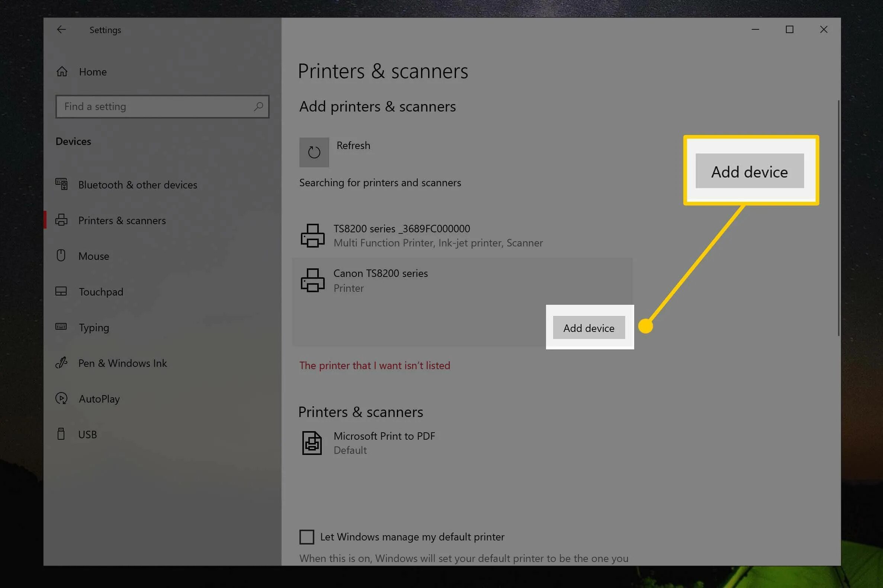Enable Let Windows manage my default printer

306,537
